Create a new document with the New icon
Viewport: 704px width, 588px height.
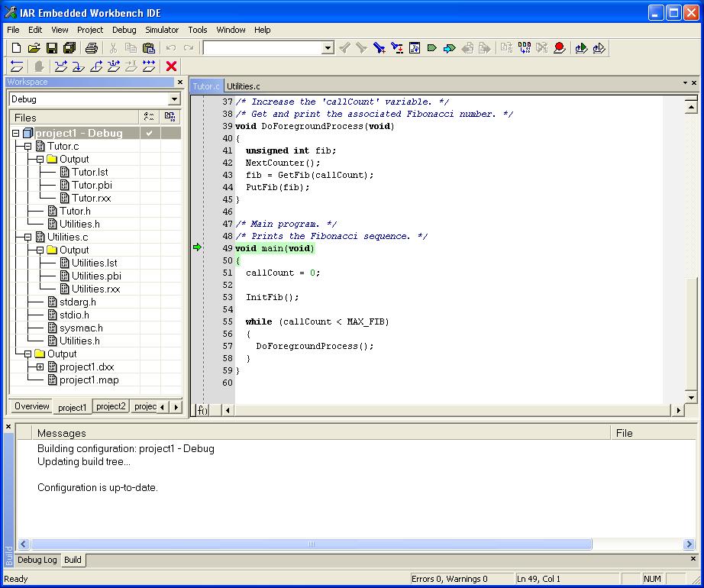pos(16,48)
